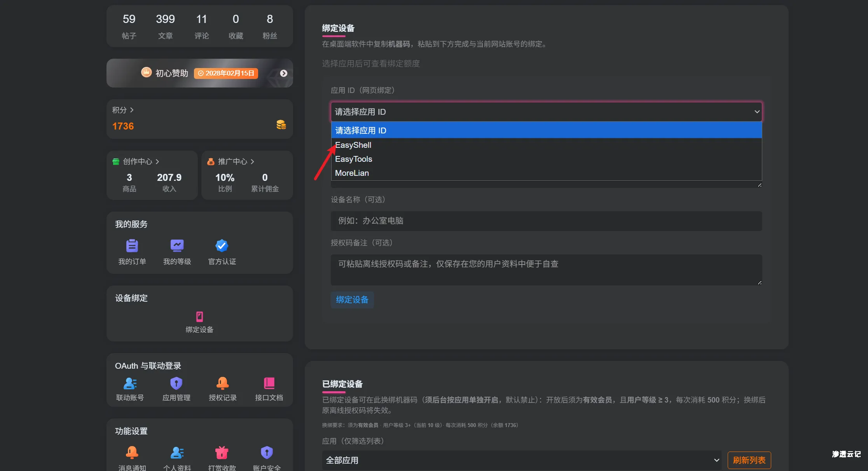Image resolution: width=868 pixels, height=471 pixels.
Task: Click the 0 累计佣金 stat
Action: click(265, 182)
